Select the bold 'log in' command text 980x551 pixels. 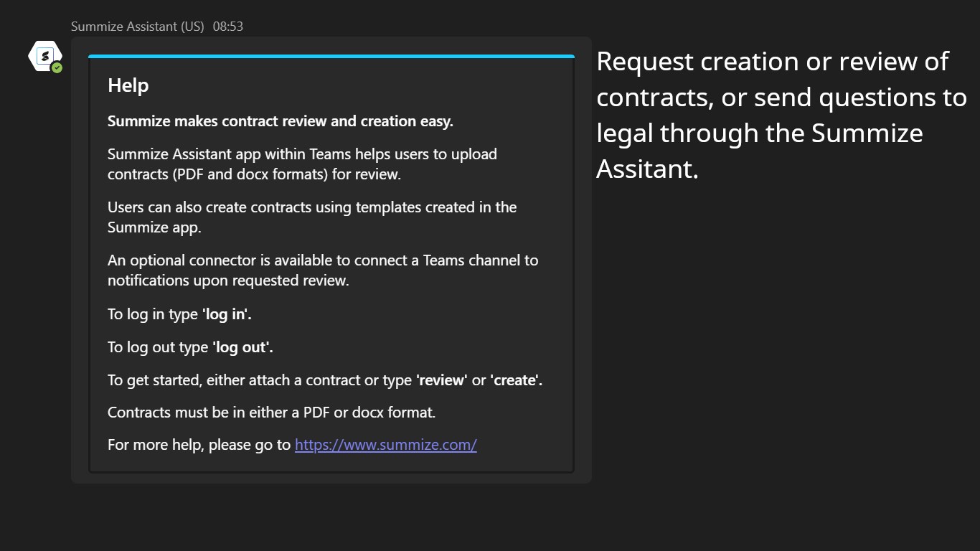coord(227,314)
